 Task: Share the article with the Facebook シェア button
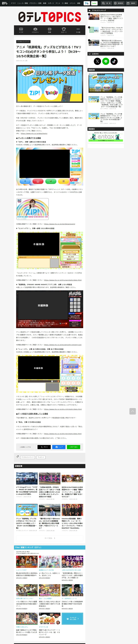(59, 447)
